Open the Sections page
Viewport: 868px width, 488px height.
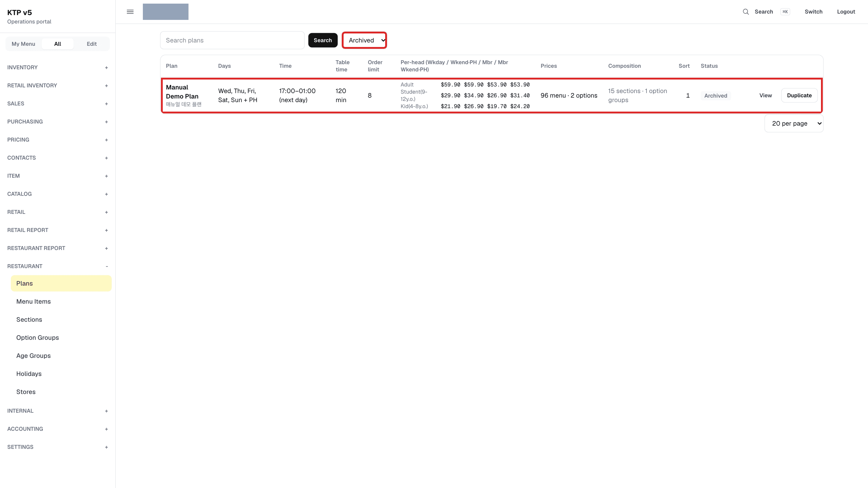61,320
